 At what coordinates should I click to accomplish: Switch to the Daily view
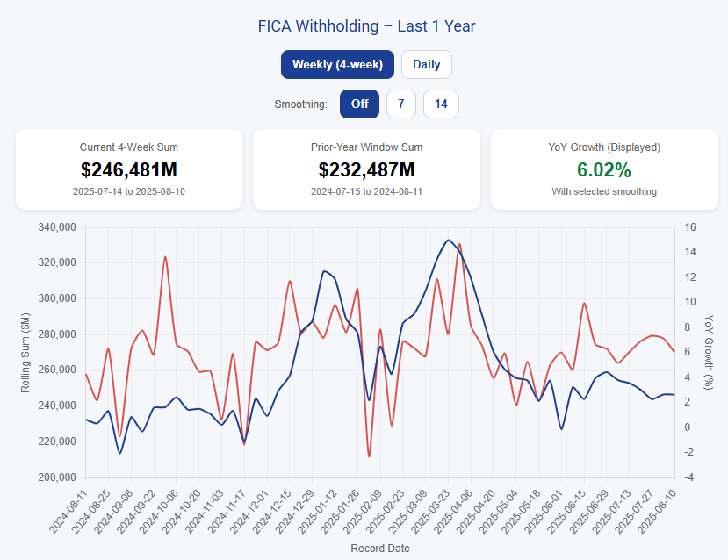pos(427,64)
